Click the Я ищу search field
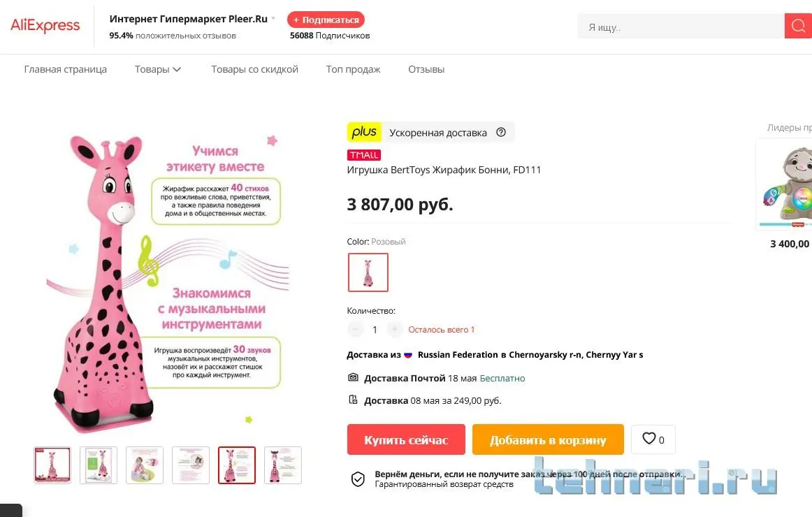 [681, 27]
